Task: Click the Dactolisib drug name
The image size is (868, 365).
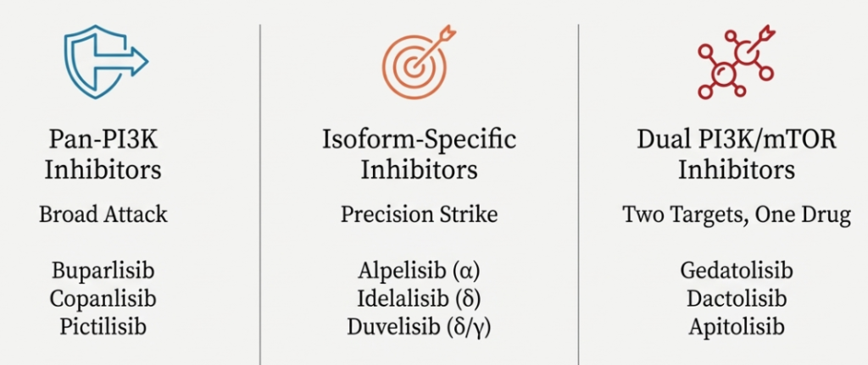Action: (x=736, y=299)
